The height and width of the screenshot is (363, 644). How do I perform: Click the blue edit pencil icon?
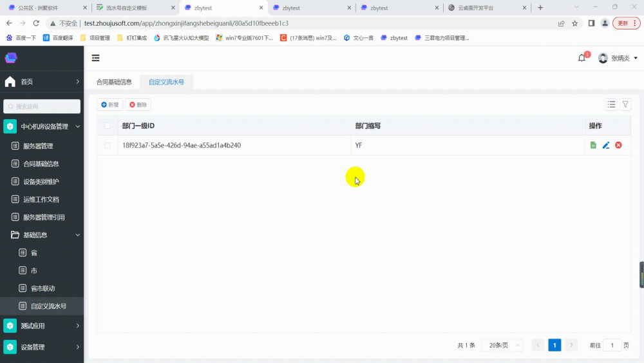606,146
